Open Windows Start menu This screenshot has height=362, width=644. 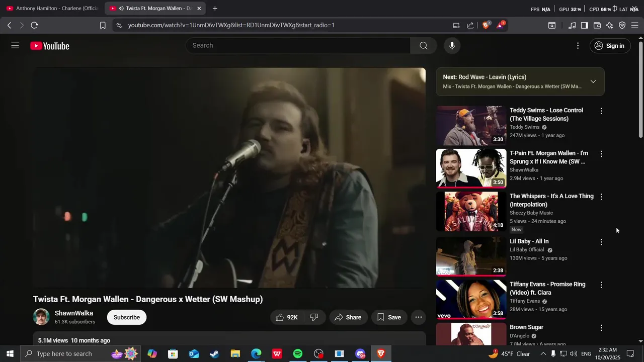pyautogui.click(x=10, y=354)
